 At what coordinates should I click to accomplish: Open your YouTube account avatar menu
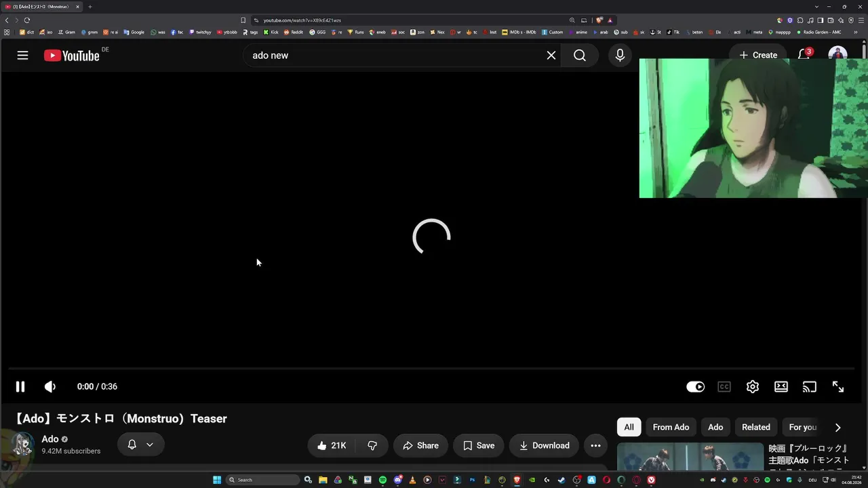point(837,53)
